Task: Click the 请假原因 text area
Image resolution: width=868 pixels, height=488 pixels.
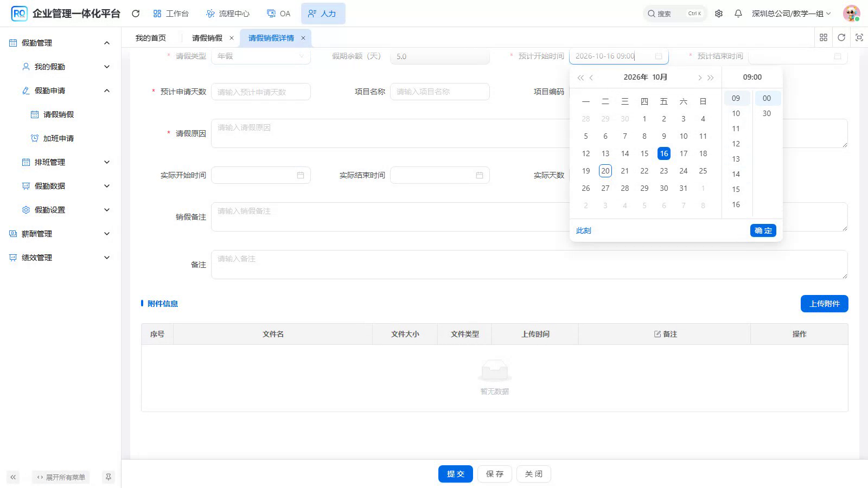Action: click(529, 133)
